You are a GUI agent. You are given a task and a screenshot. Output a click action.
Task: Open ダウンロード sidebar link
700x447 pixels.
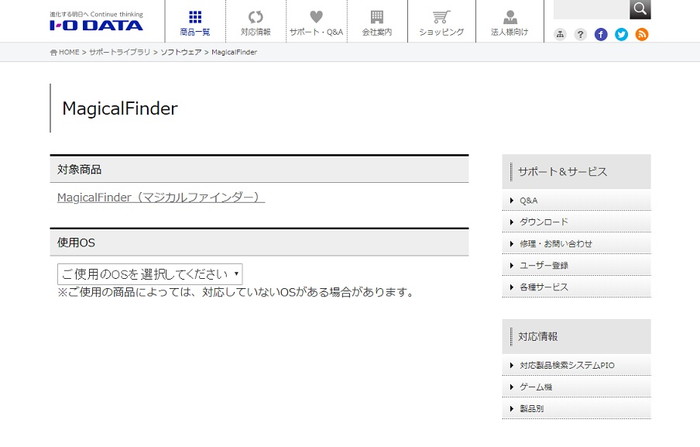(x=576, y=222)
